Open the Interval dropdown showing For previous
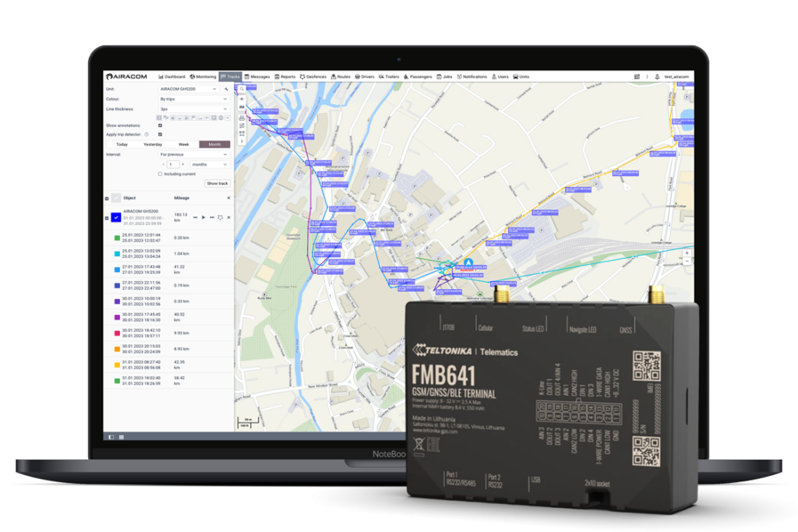This screenshot has width=798, height=532. (194, 154)
